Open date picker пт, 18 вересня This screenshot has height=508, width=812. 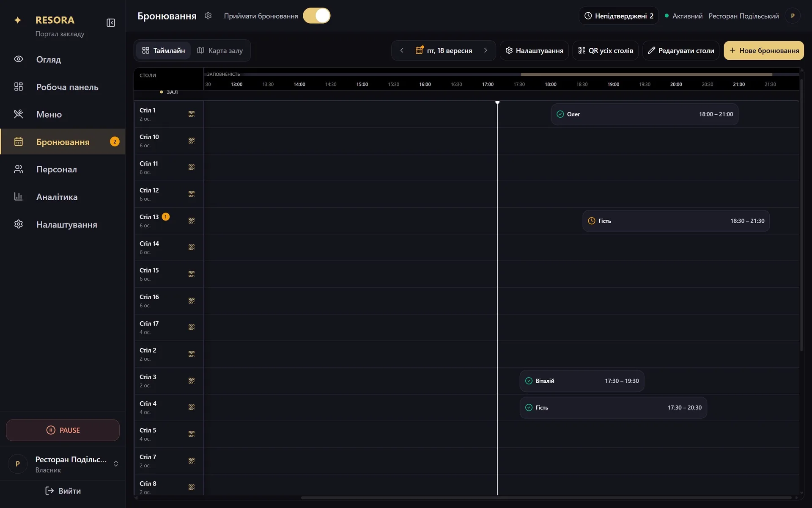(444, 50)
